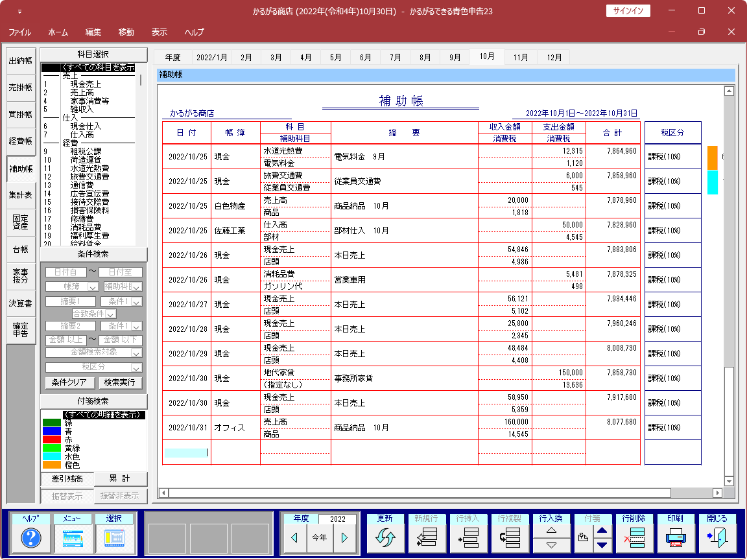Open the 出納帳 side tab
The height and width of the screenshot is (560, 747).
click(21, 61)
